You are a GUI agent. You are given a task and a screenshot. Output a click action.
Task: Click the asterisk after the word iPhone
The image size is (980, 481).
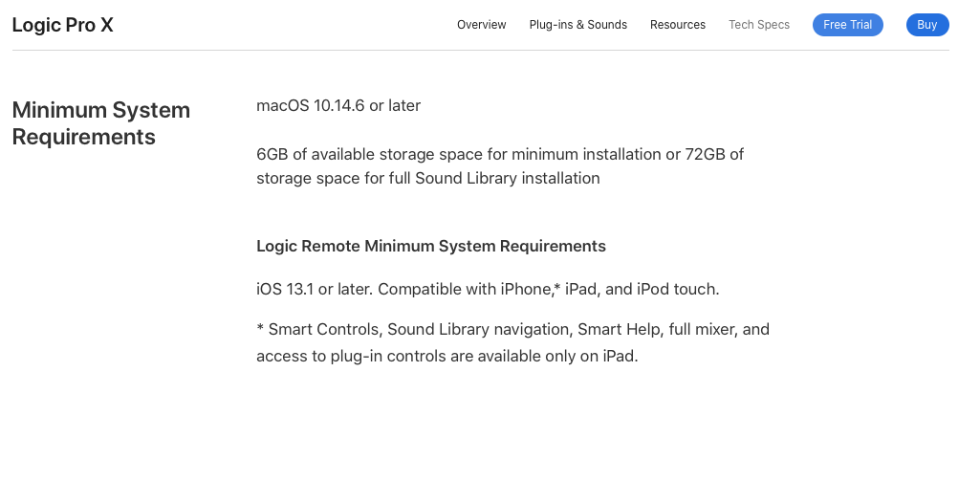click(556, 287)
